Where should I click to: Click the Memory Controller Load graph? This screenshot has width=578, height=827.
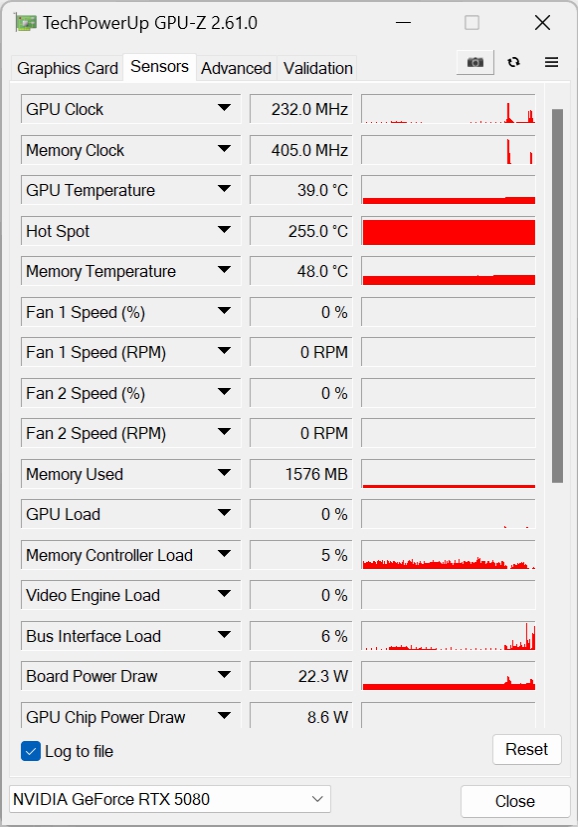[448, 555]
